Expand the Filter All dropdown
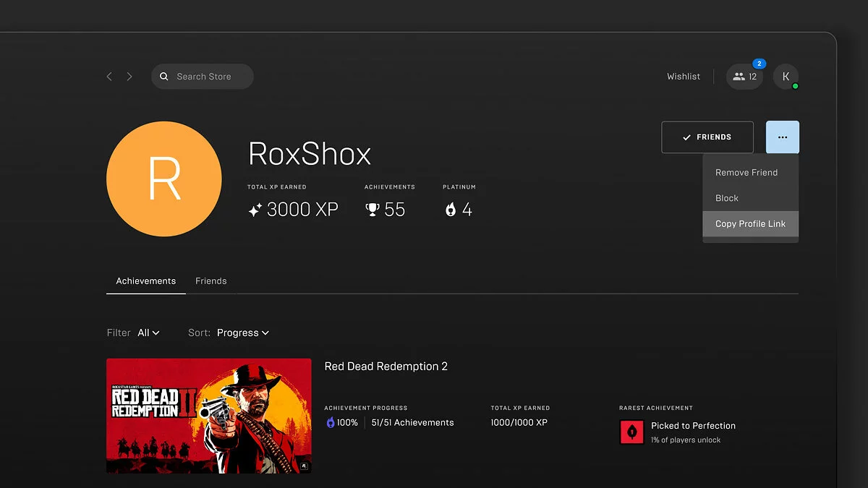 [x=148, y=333]
